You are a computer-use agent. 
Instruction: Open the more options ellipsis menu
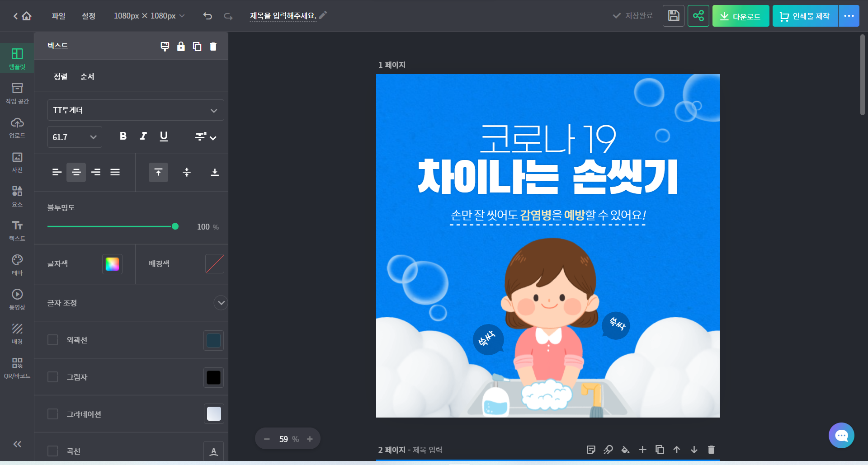(x=849, y=16)
